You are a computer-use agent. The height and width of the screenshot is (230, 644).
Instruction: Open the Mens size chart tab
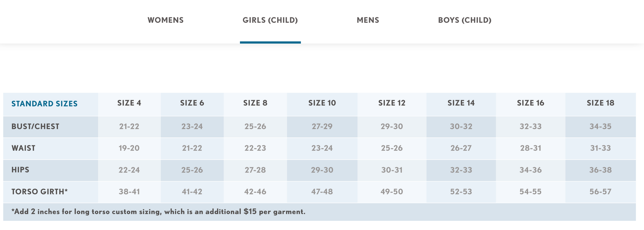pyautogui.click(x=368, y=20)
